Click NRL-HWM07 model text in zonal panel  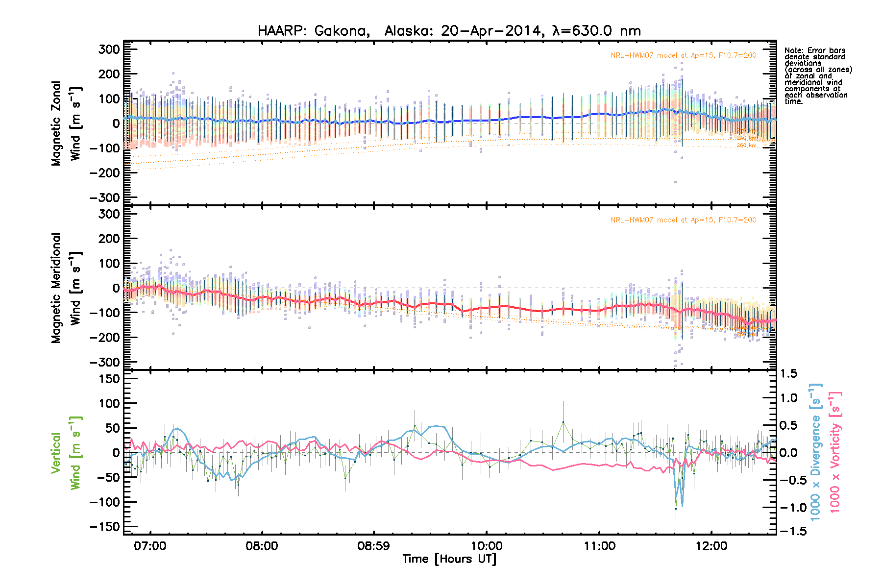click(683, 55)
